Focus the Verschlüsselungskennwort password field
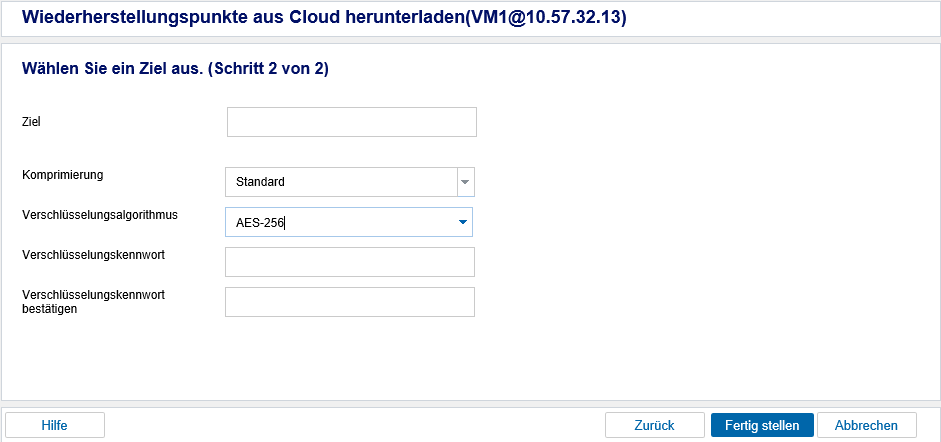The width and height of the screenshot is (941, 442). [350, 262]
